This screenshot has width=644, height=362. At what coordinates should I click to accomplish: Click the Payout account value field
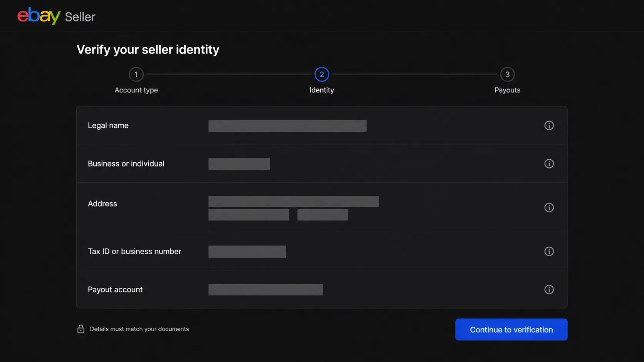265,290
